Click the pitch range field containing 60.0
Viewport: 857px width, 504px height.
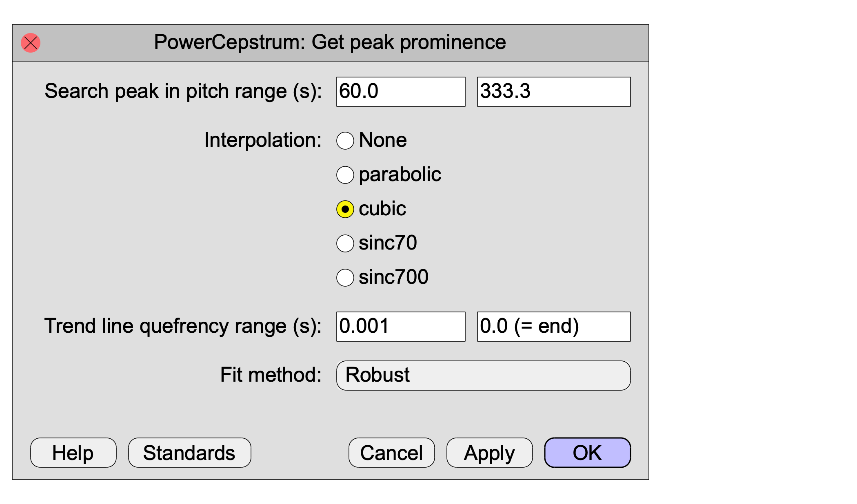[401, 92]
